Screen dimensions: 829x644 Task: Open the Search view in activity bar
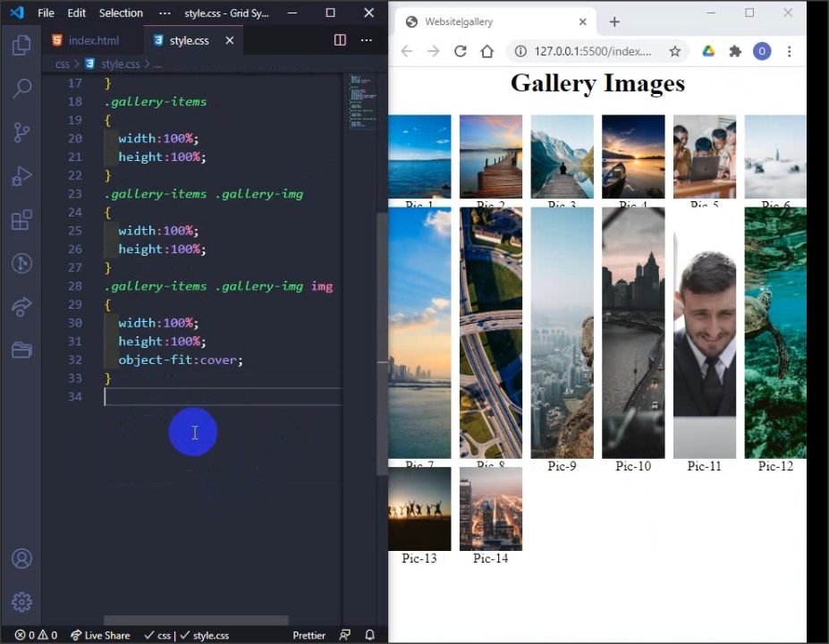pyautogui.click(x=21, y=89)
